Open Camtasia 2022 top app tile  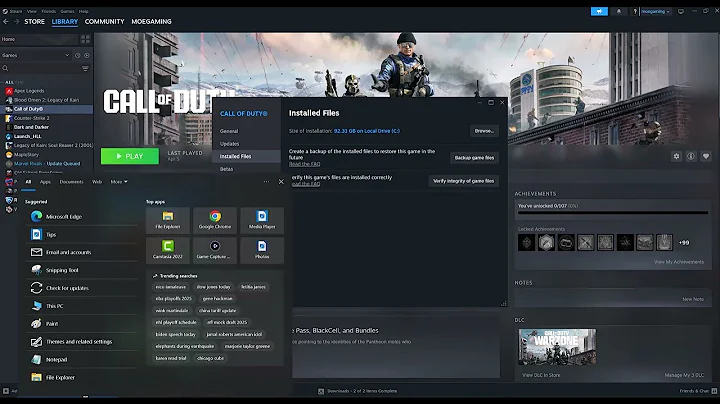(x=168, y=250)
